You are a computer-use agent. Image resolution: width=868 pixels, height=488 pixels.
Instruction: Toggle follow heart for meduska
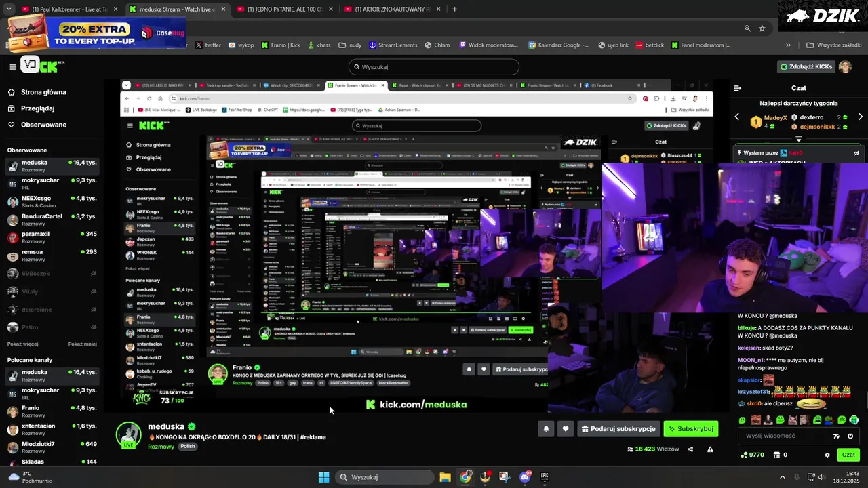click(565, 429)
